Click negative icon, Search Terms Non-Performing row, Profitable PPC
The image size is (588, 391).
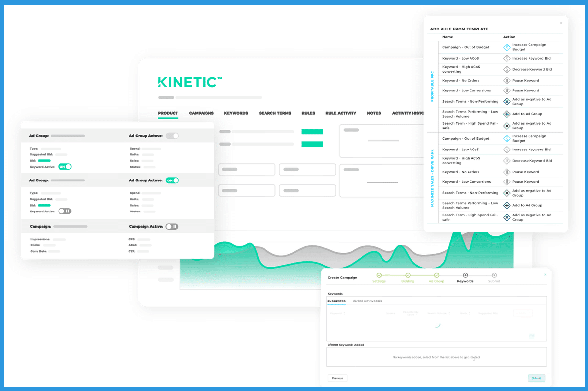tap(506, 102)
